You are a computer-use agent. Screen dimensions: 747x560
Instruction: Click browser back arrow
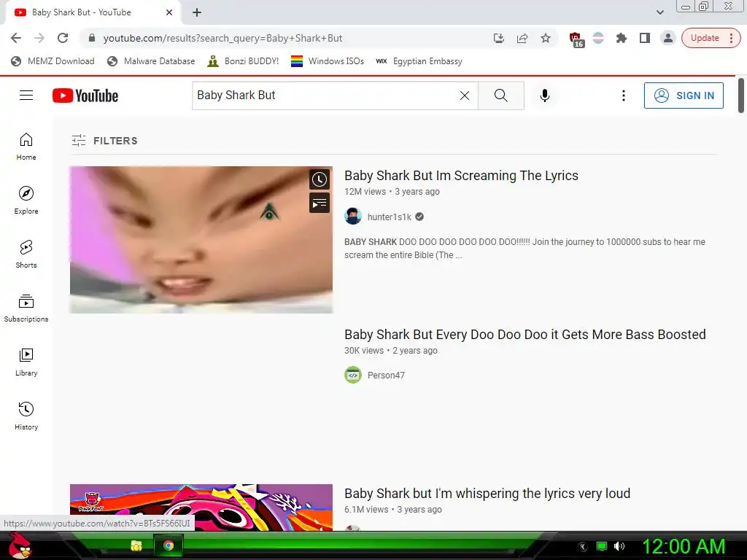(16, 38)
